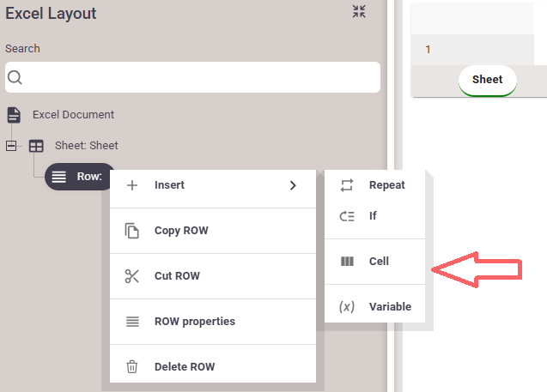The image size is (547, 392).
Task: Collapse the Sheet tree node
Action: click(11, 146)
